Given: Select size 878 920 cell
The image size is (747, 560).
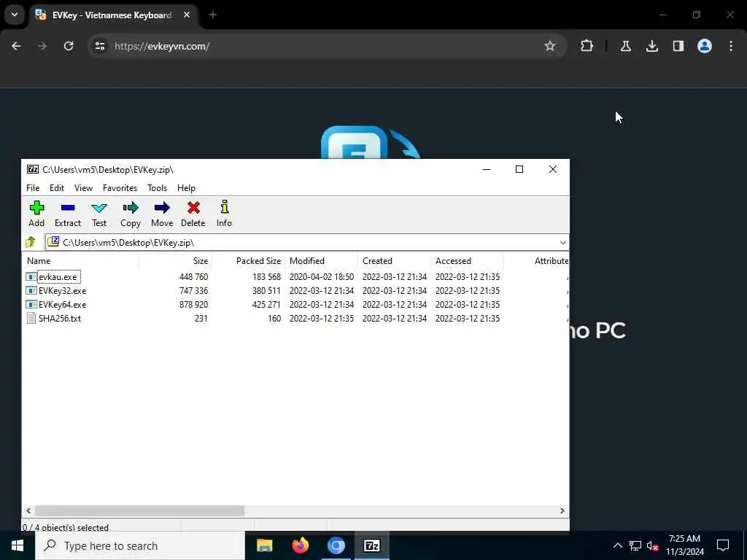Looking at the screenshot, I should point(193,304).
